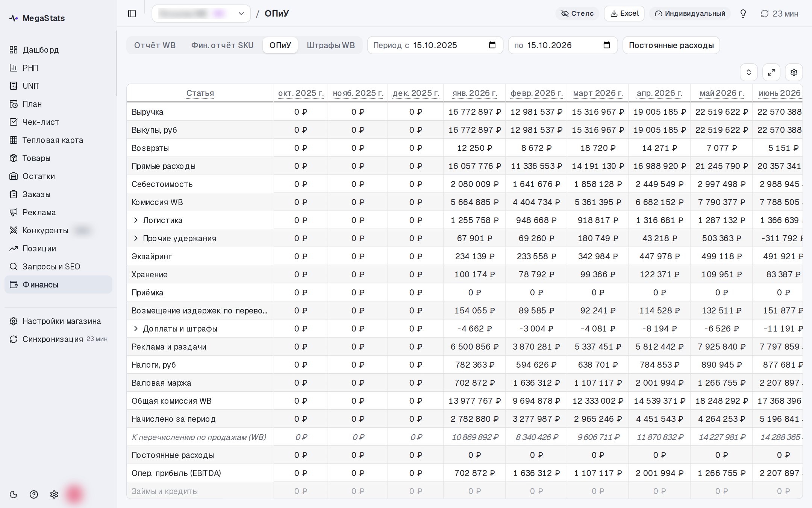Toggle the sidebar panel icon
The width and height of the screenshot is (812, 508).
click(132, 14)
